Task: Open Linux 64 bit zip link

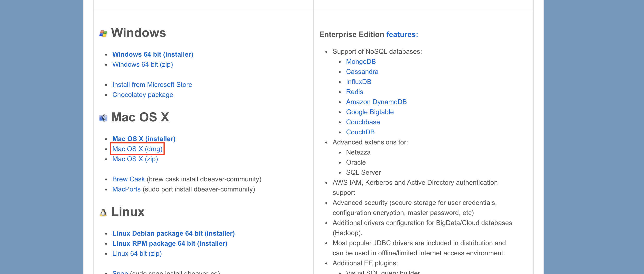Action: (137, 254)
